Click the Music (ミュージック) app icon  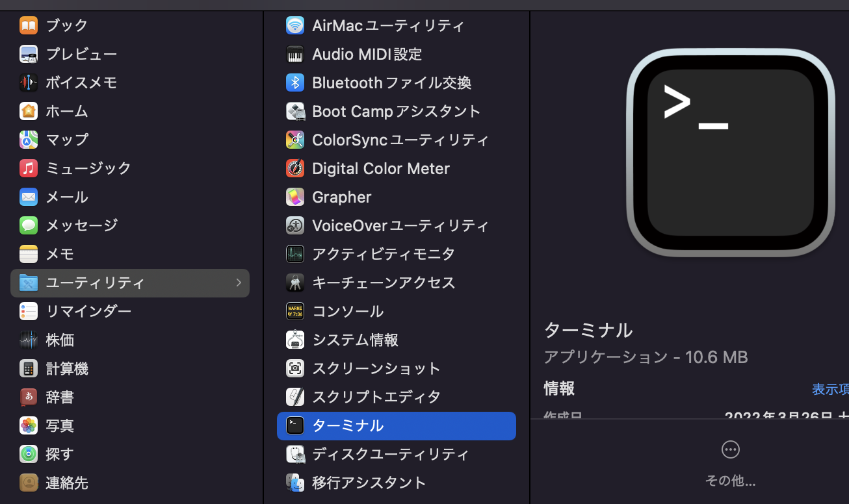point(29,169)
